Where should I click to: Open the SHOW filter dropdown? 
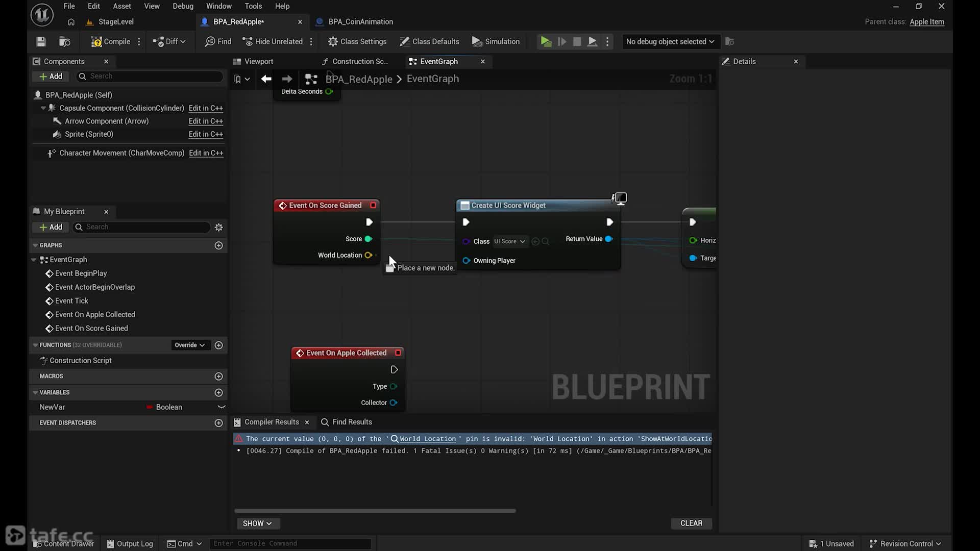click(x=258, y=524)
